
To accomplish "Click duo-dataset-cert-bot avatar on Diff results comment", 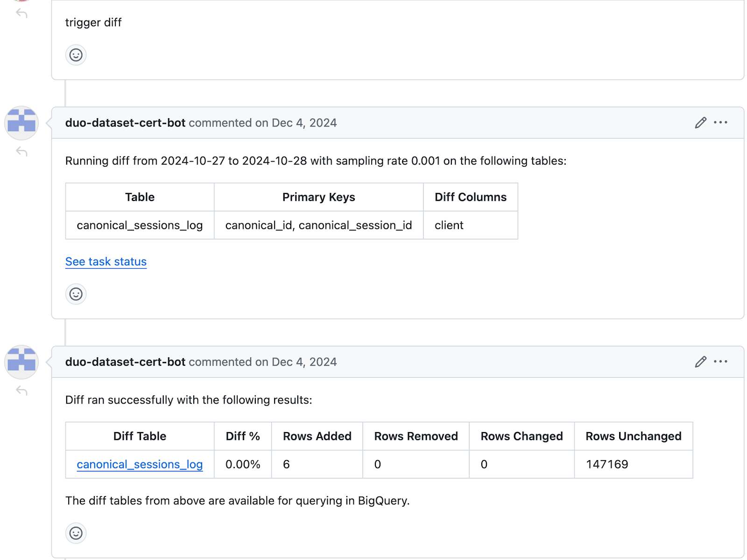I will 21,362.
